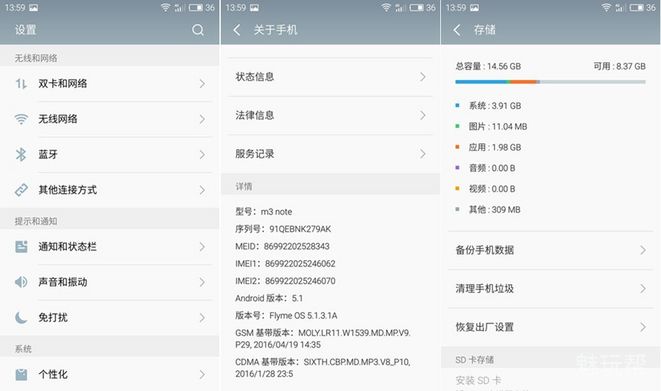Expand the 服务记录 row chevron
Viewport: 661px width, 391px height.
pos(422,154)
